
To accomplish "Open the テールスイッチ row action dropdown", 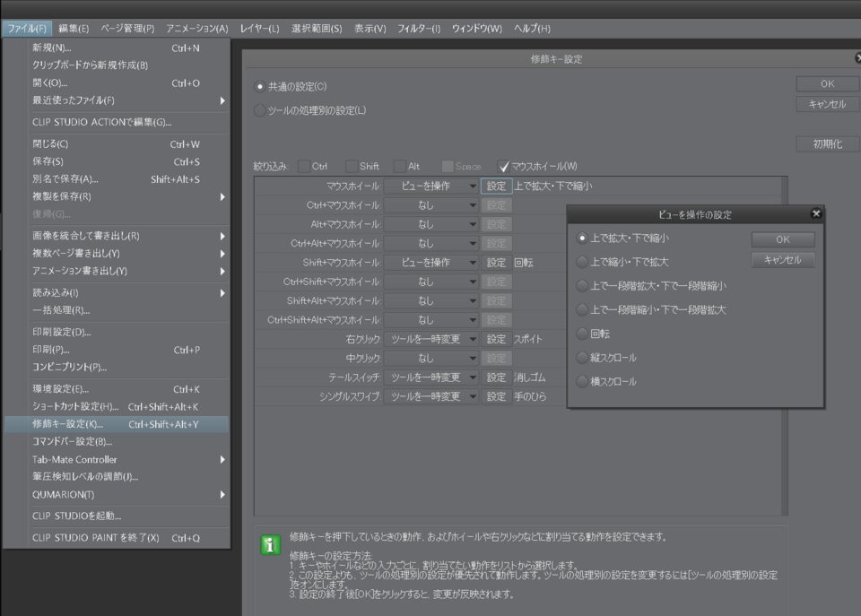I will (431, 377).
